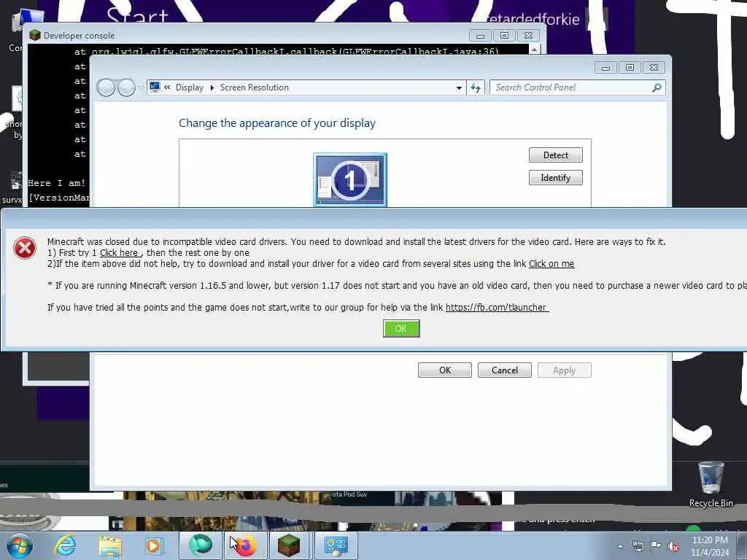Click the Developer console scrollbar up arrow

534,50
